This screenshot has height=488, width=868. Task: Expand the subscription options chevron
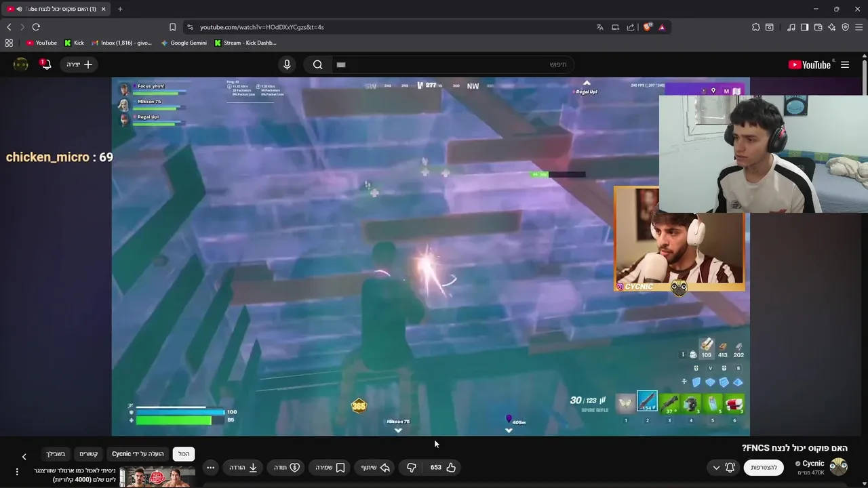click(716, 467)
